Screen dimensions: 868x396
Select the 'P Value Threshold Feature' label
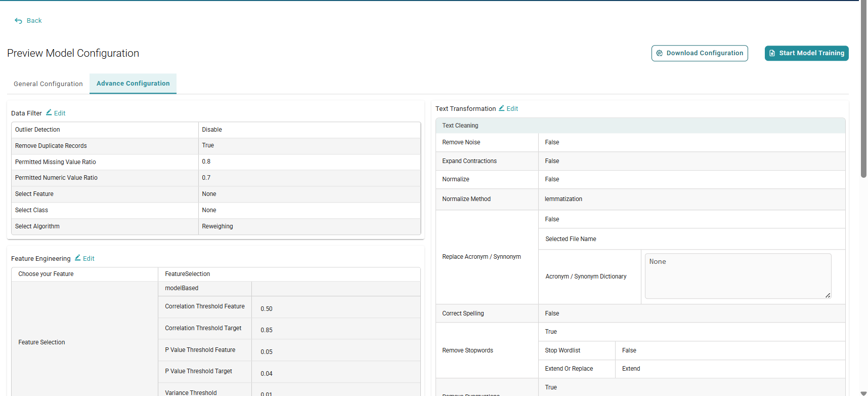(x=200, y=350)
